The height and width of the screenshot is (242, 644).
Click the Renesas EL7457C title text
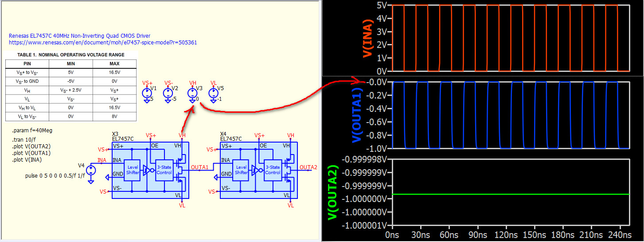79,36
